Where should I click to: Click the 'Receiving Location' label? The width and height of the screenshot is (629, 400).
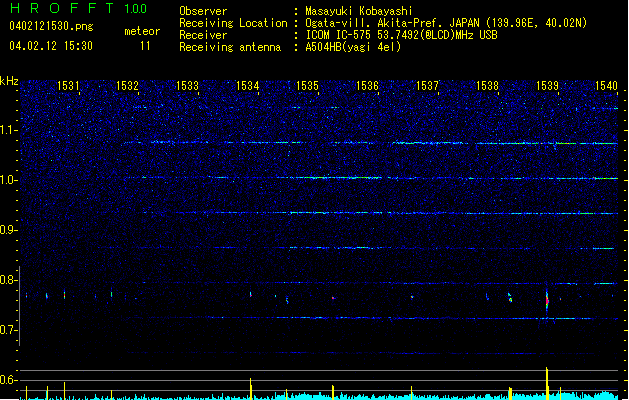coord(233,23)
